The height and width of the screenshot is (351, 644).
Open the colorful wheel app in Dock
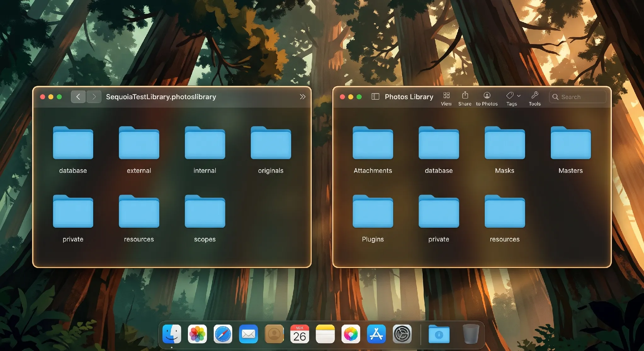pyautogui.click(x=351, y=334)
